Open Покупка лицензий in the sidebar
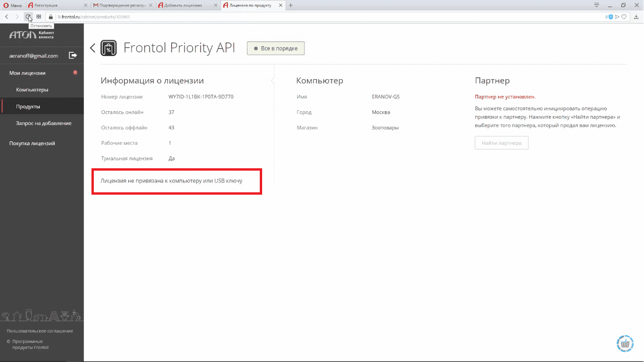644x362 pixels. pos(32,143)
